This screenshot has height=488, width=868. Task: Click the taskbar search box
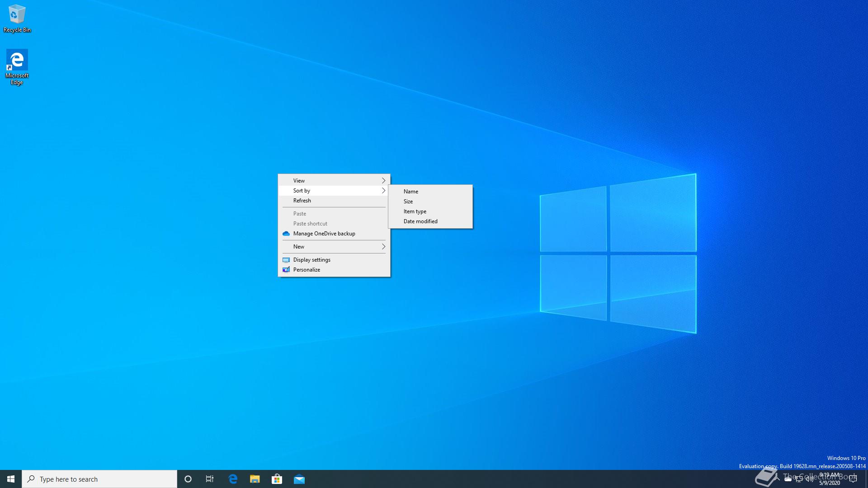pyautogui.click(x=99, y=479)
